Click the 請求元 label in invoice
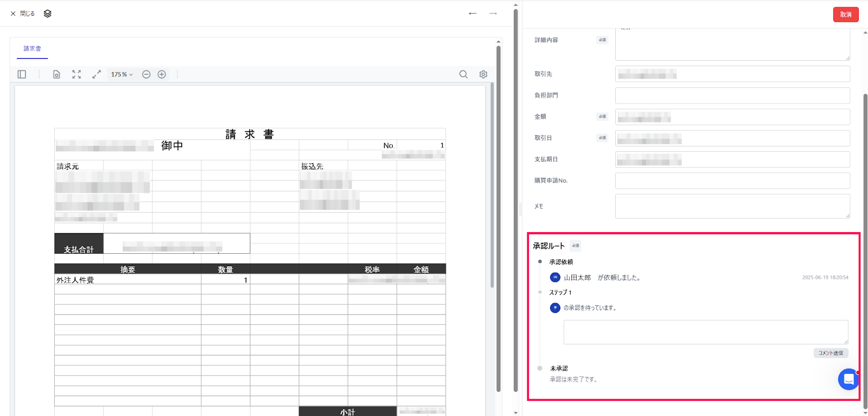Image resolution: width=868 pixels, height=416 pixels. click(x=68, y=167)
